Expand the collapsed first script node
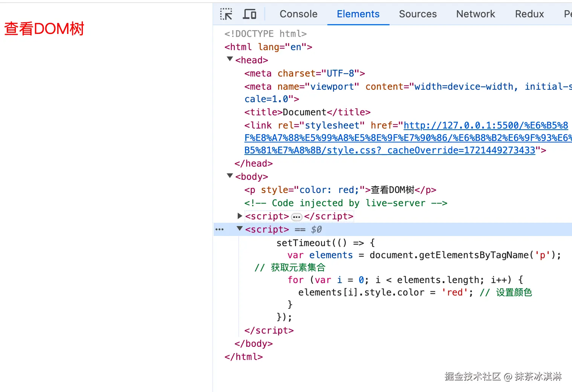The width and height of the screenshot is (572, 392). pos(240,216)
